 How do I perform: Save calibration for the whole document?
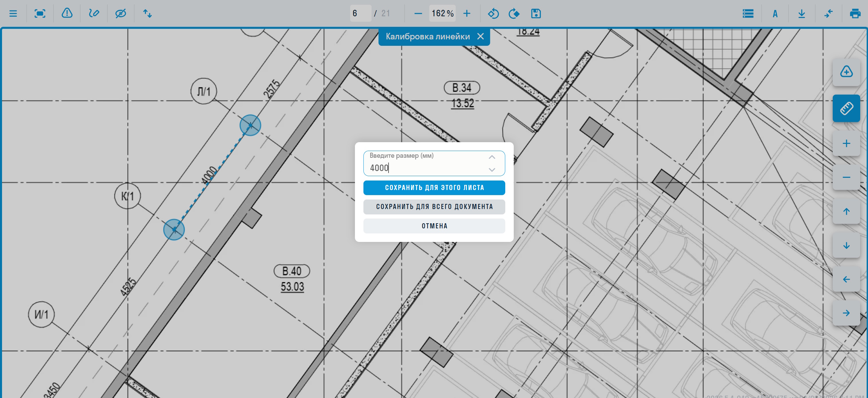[434, 207]
